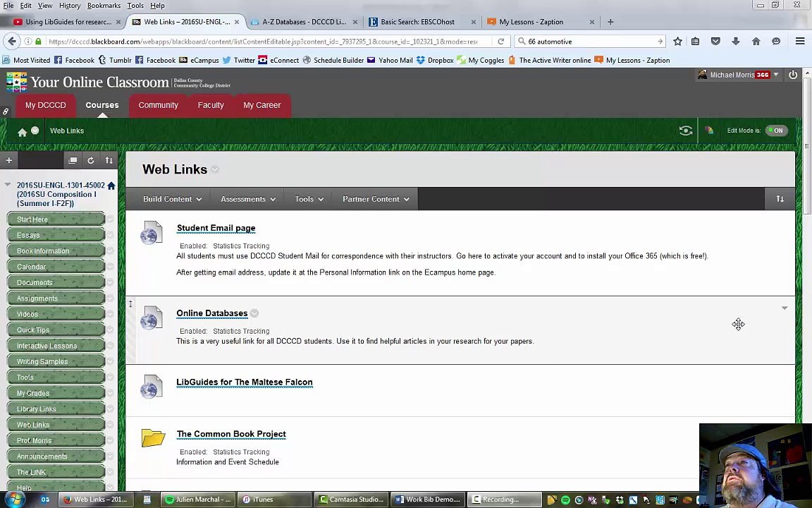Click the course home icon in breadcrumb

23,132
